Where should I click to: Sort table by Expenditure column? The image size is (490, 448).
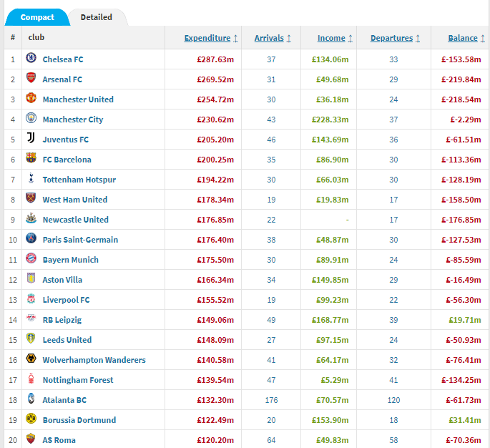pos(207,38)
